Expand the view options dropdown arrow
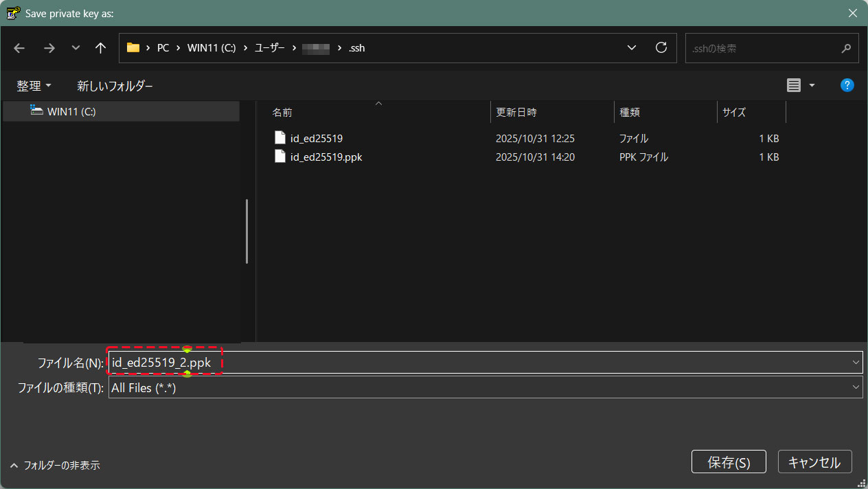Image resolution: width=868 pixels, height=489 pixels. point(812,85)
